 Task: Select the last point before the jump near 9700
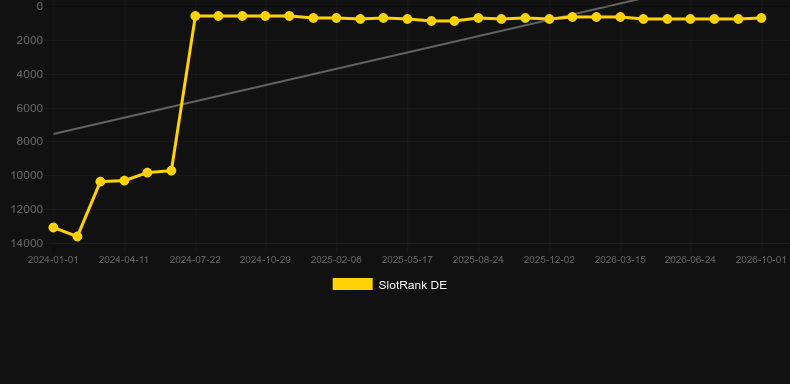[171, 171]
